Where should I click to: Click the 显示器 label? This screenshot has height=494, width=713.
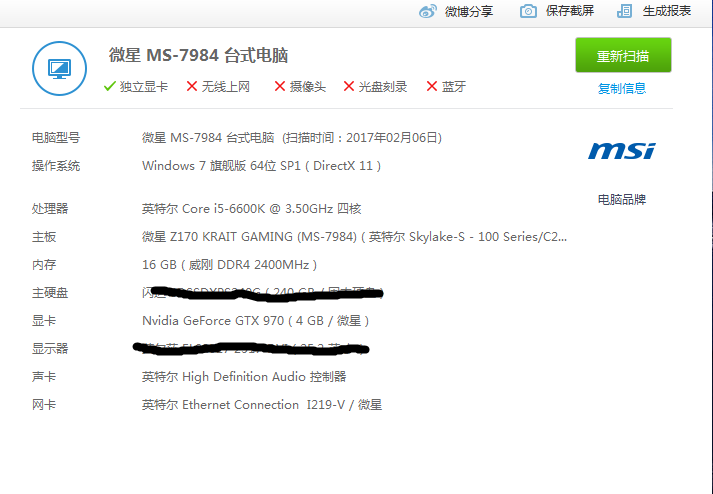coord(50,349)
